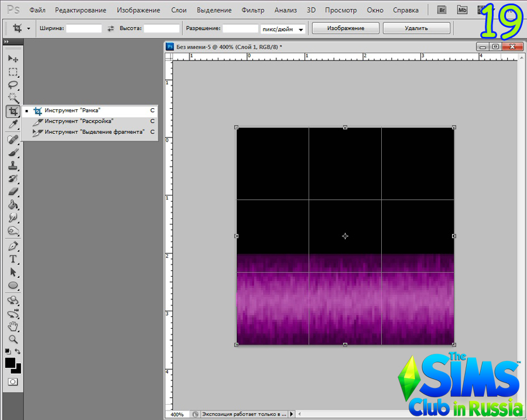Activate the Zoom magnifier tool
Screen dimensions: 527x420
tap(12, 339)
